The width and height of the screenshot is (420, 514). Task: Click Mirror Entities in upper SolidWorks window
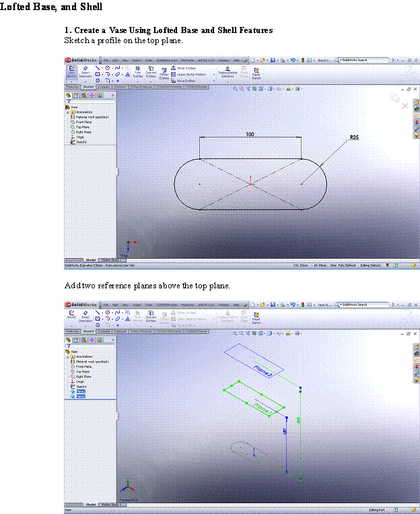[183, 68]
